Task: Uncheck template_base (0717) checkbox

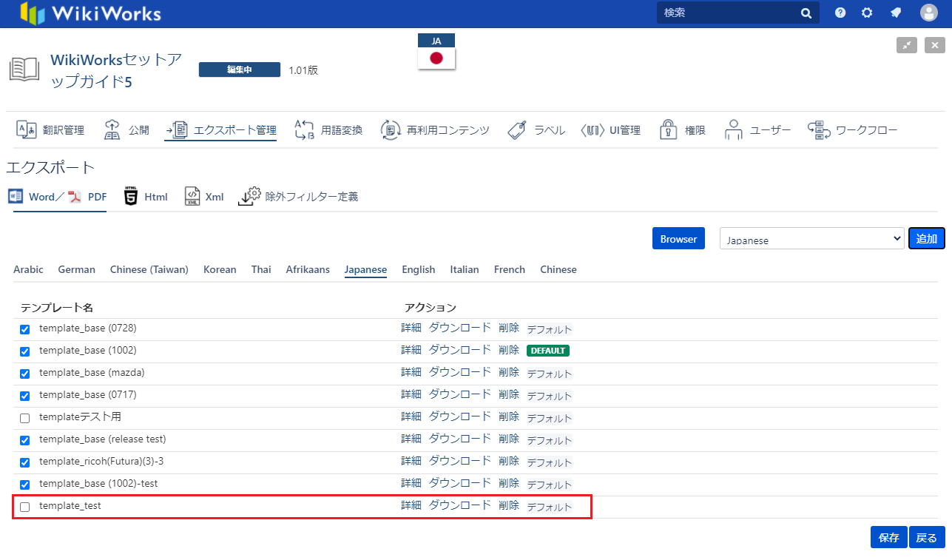Action: click(24, 396)
